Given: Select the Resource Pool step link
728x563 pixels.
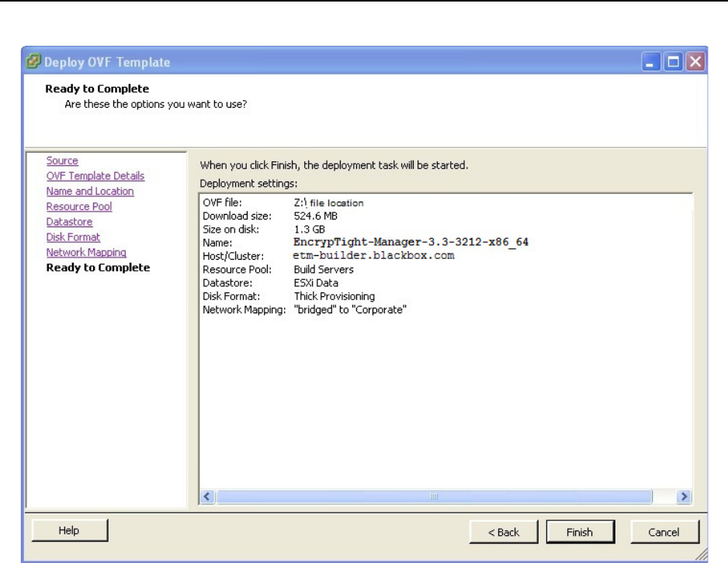Looking at the screenshot, I should [x=78, y=206].
